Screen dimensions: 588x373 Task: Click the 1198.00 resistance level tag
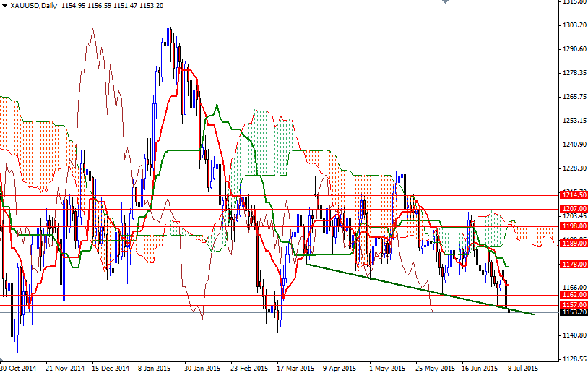pos(573,226)
